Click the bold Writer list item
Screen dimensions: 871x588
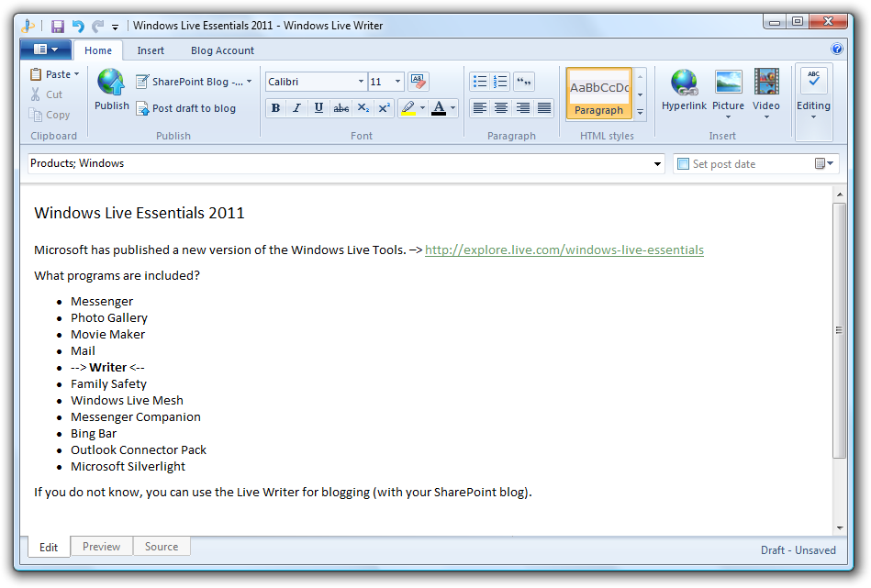[107, 368]
